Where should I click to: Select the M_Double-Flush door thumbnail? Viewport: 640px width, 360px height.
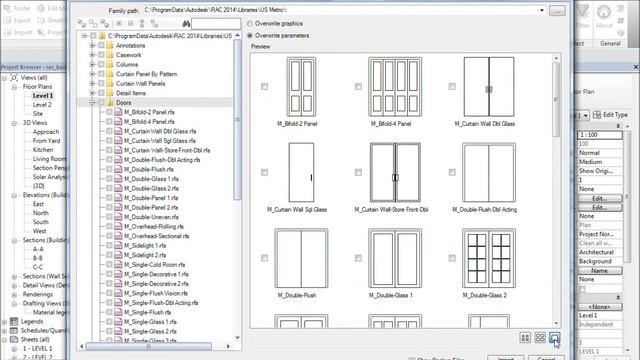301,258
